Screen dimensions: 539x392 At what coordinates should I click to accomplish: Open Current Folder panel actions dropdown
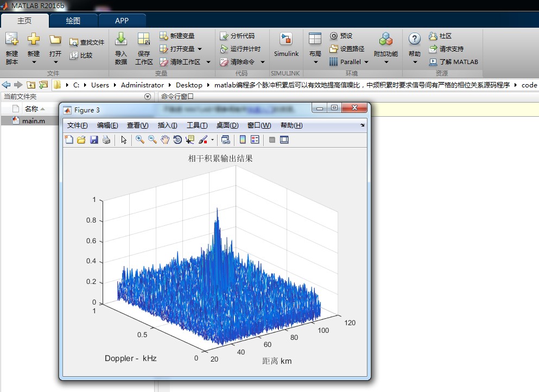[x=148, y=97]
